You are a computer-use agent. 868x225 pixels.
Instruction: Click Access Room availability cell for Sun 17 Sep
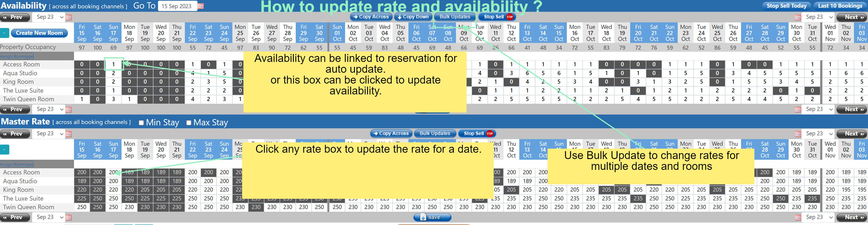pos(114,64)
